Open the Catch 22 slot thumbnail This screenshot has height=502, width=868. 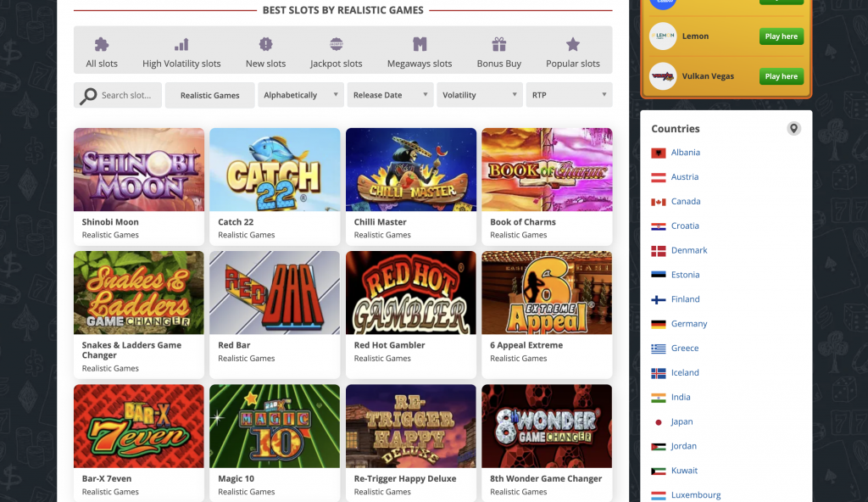(x=275, y=170)
